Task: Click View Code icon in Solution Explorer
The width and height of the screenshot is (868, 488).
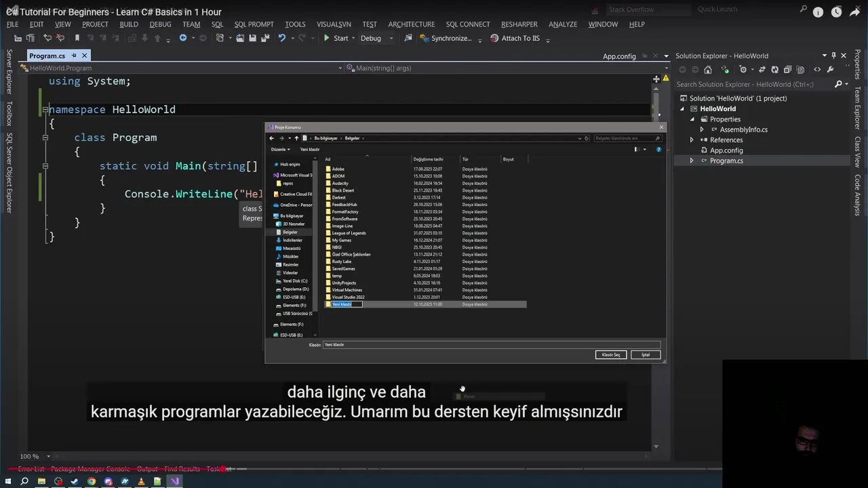Action: pos(816,69)
